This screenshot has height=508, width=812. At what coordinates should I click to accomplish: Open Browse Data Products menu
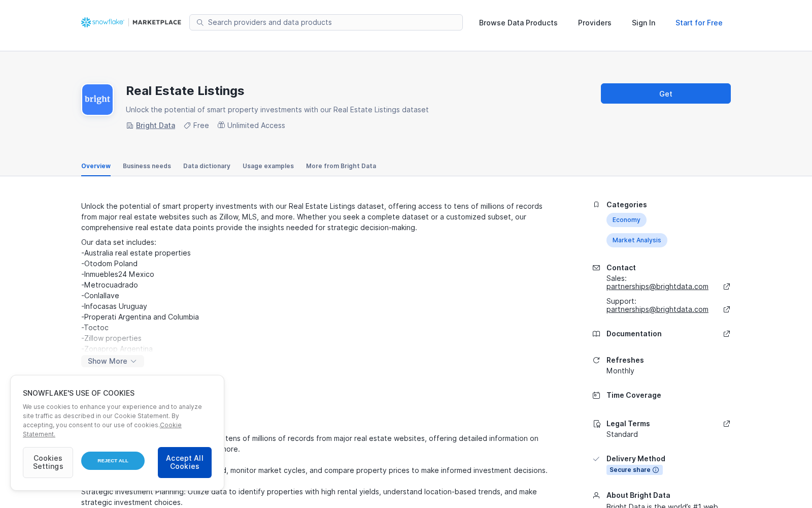pos(518,23)
